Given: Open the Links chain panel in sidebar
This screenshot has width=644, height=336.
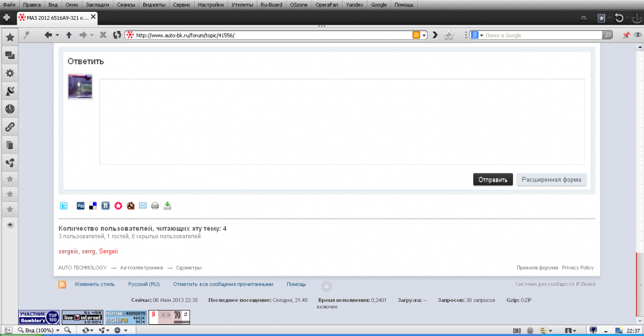Looking at the screenshot, I should [10, 127].
